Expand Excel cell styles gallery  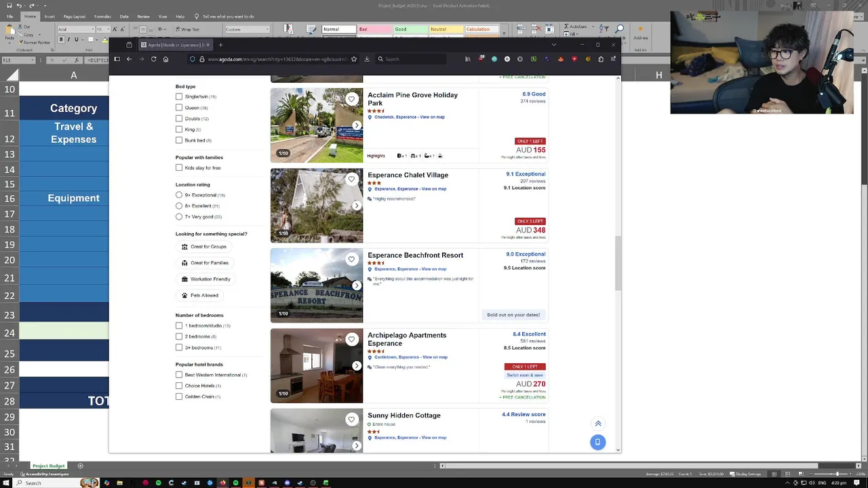503,34
